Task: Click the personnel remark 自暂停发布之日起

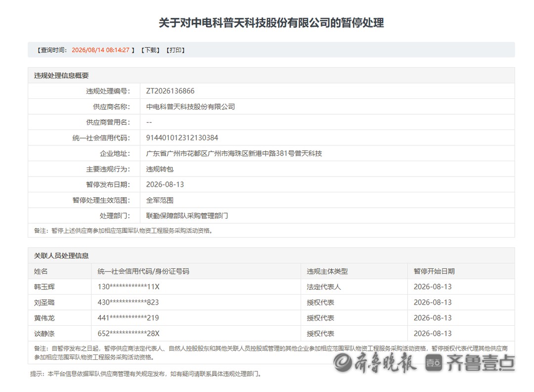Action: (271, 353)
